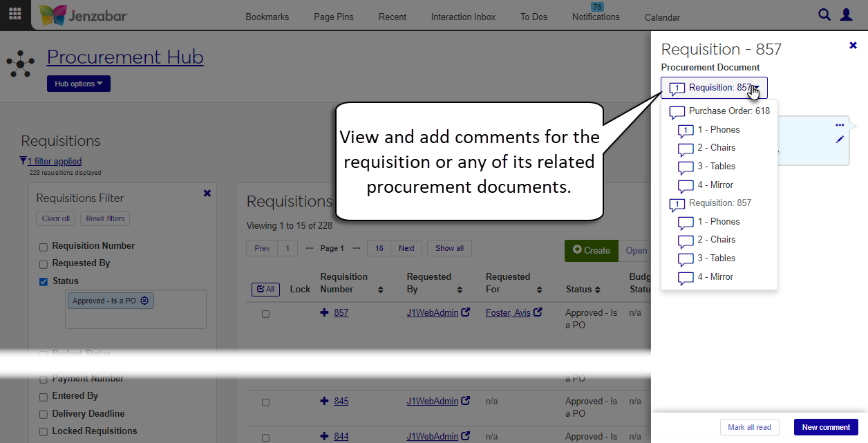868x443 pixels.
Task: Open J1WebAdmin external link icon in row 857
Action: click(466, 312)
